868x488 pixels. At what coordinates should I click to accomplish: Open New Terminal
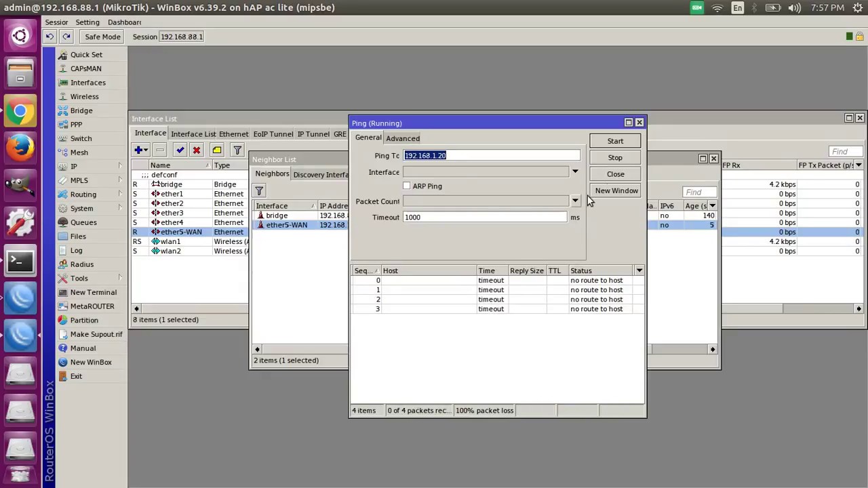[93, 292]
